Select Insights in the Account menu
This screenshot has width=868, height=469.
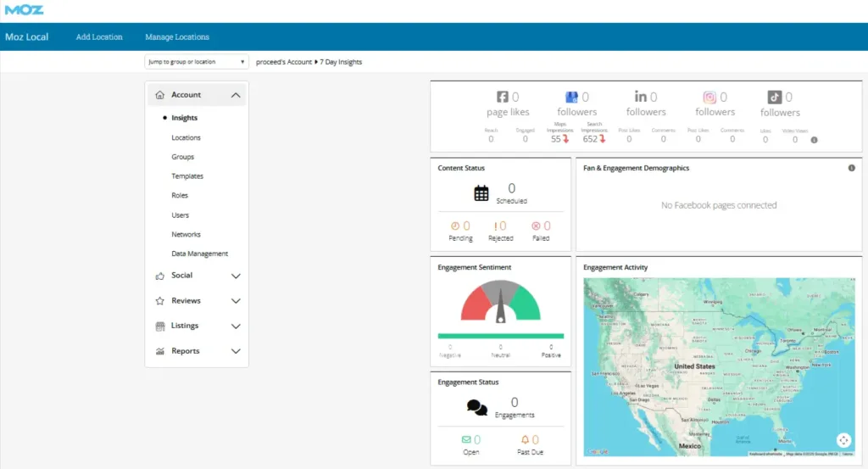click(x=184, y=118)
